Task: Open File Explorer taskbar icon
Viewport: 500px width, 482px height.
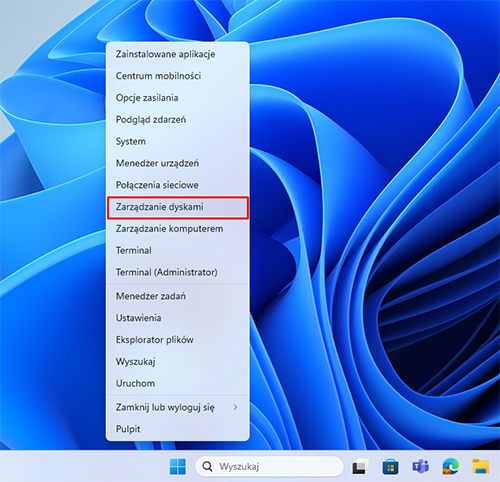Action: pos(481,466)
